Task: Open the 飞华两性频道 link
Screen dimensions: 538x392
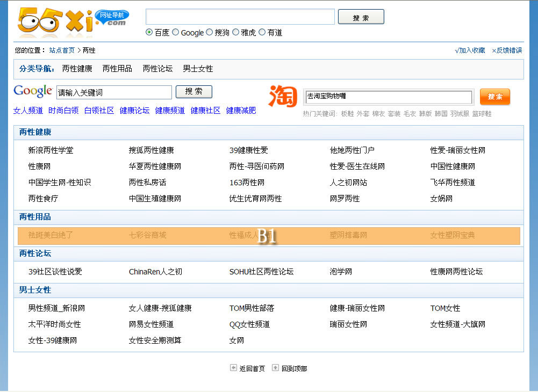Action: (453, 183)
